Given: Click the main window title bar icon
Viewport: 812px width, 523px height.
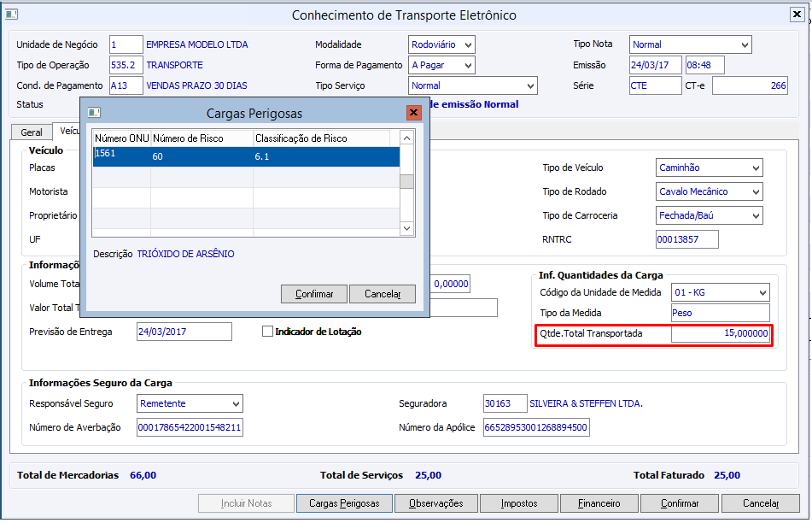Looking at the screenshot, I should pos(11,15).
